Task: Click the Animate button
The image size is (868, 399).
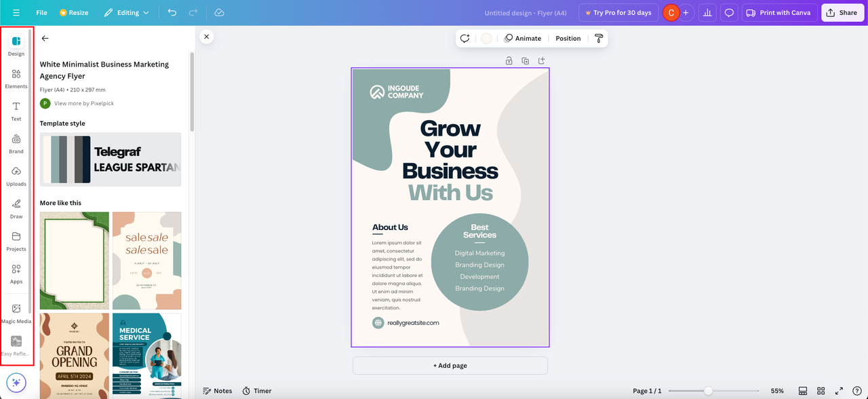Action: tap(523, 39)
